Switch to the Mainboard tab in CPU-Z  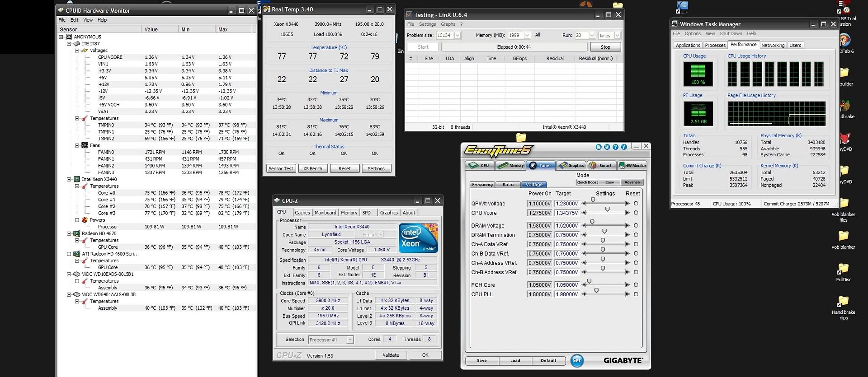pos(325,213)
